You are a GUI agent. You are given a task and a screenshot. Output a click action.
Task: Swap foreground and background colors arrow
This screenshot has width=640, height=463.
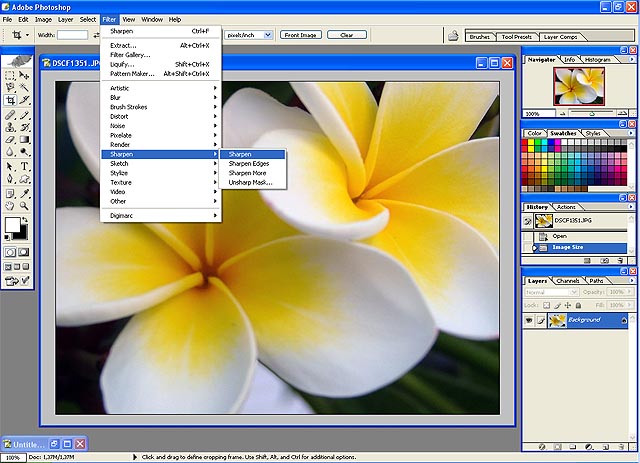(25, 220)
